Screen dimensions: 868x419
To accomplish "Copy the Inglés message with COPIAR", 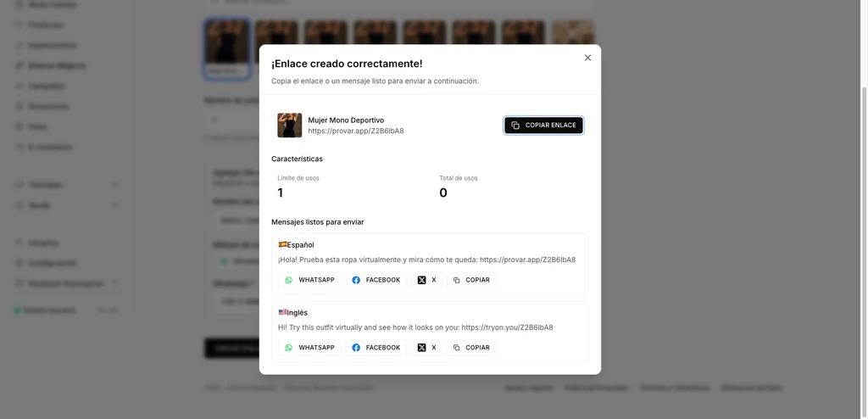I will (x=471, y=348).
